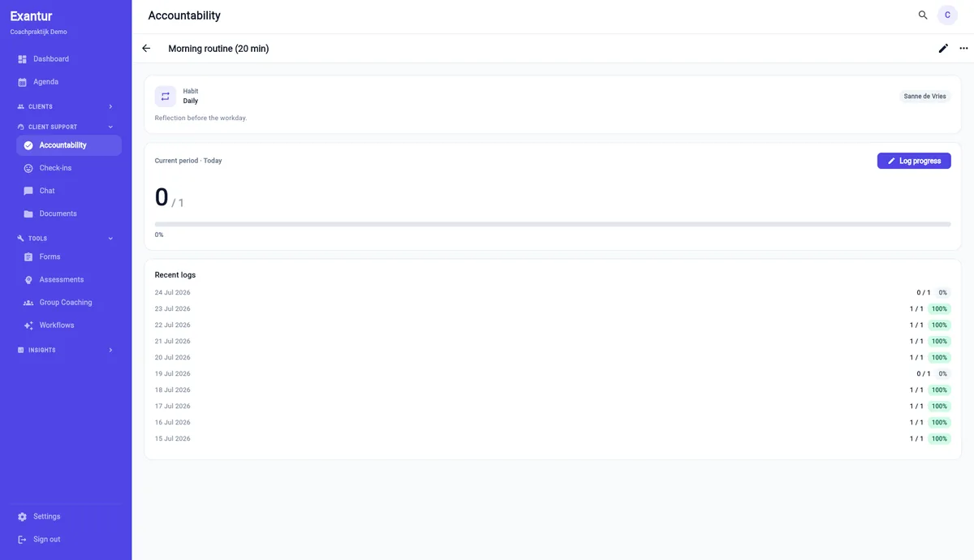Click the Sanne de Vries client chip
Image resolution: width=974 pixels, height=560 pixels.
[x=924, y=97]
